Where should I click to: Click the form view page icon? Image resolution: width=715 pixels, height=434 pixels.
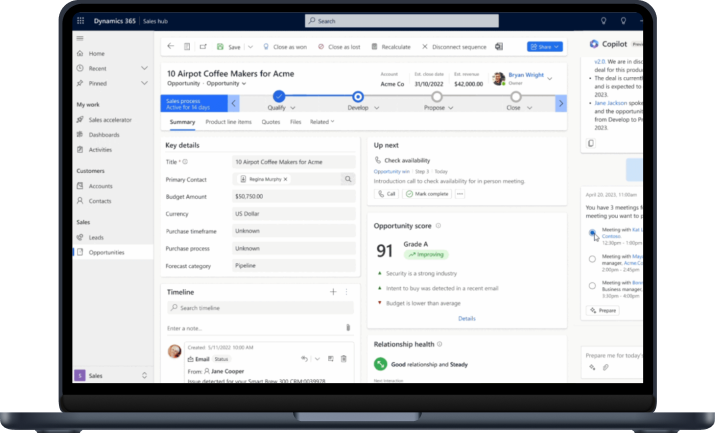[x=187, y=46]
